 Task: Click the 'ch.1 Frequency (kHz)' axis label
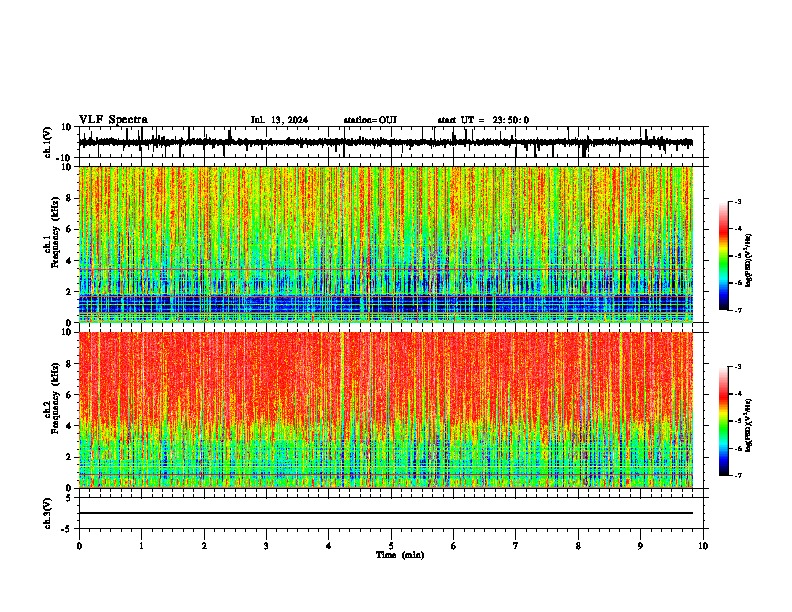[52, 233]
